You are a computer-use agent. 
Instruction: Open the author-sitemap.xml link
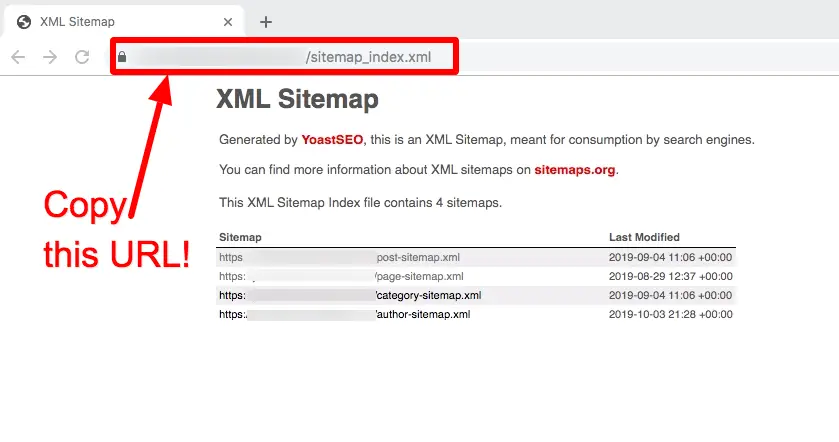[345, 315]
